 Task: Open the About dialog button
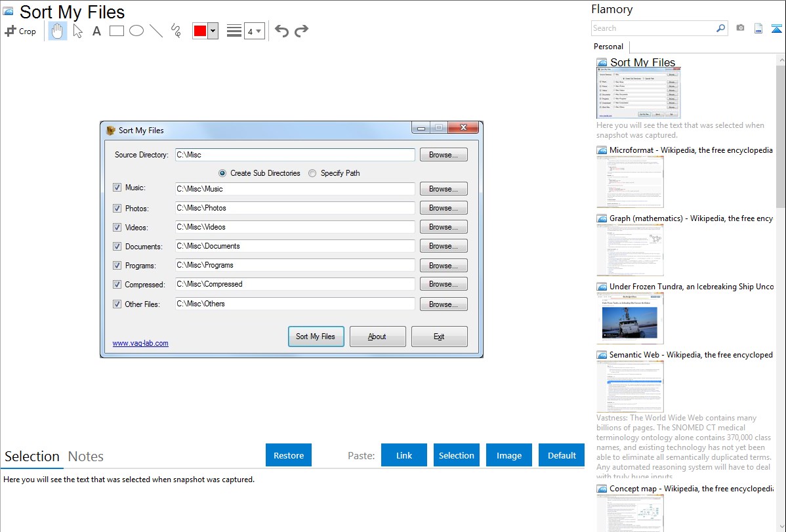pos(377,337)
